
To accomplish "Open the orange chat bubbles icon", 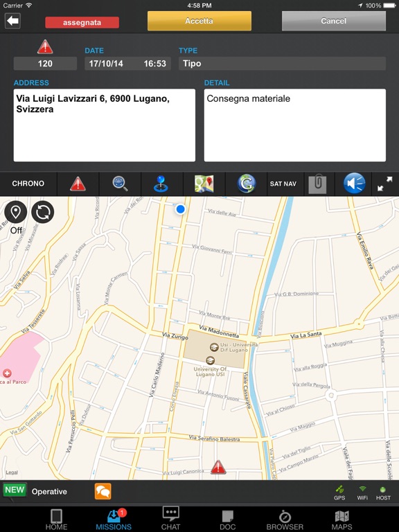I will point(103,491).
